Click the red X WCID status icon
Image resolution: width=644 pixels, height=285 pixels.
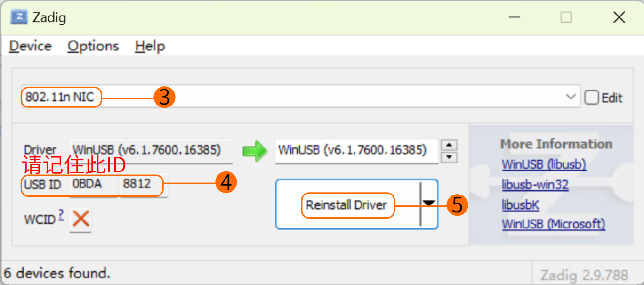point(80,219)
